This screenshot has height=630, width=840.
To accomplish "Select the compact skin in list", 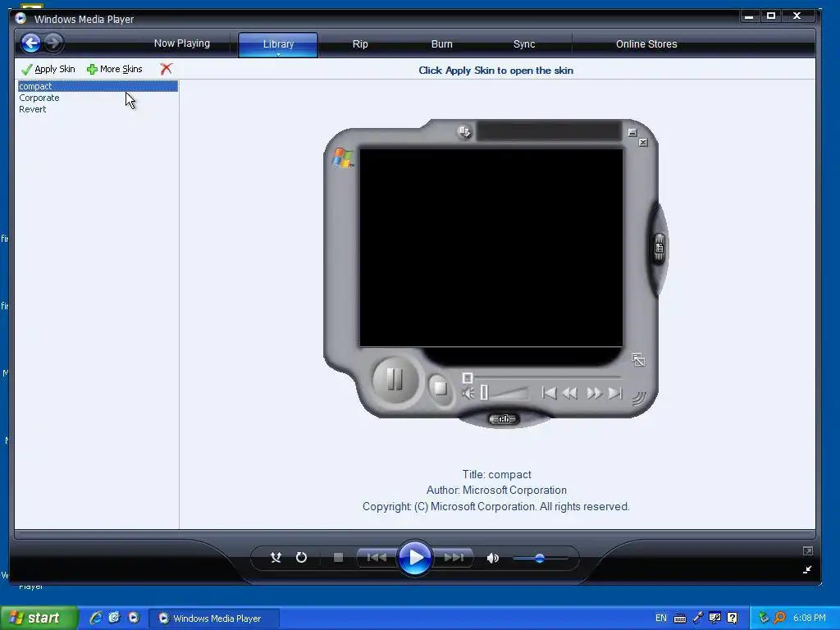I will pos(98,86).
